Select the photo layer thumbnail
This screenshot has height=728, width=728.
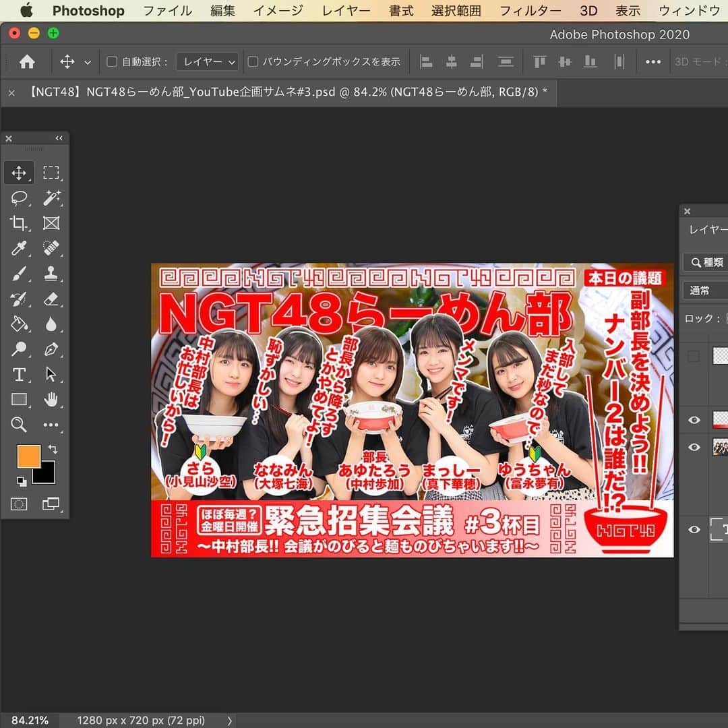720,447
